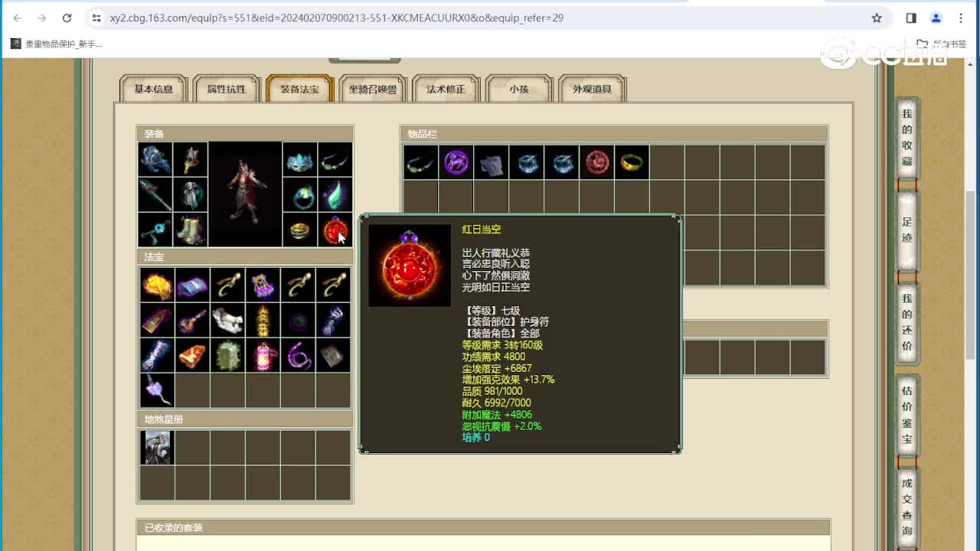Select the purple whisk treasure in 法宝
Image resolution: width=980 pixels, height=551 pixels.
tap(157, 390)
